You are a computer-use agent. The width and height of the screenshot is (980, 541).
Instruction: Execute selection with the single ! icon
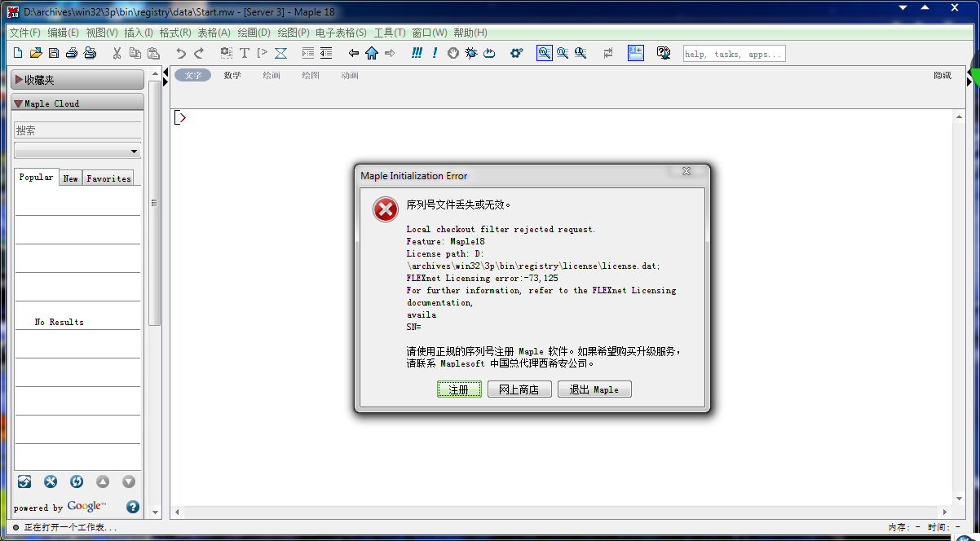(x=435, y=54)
